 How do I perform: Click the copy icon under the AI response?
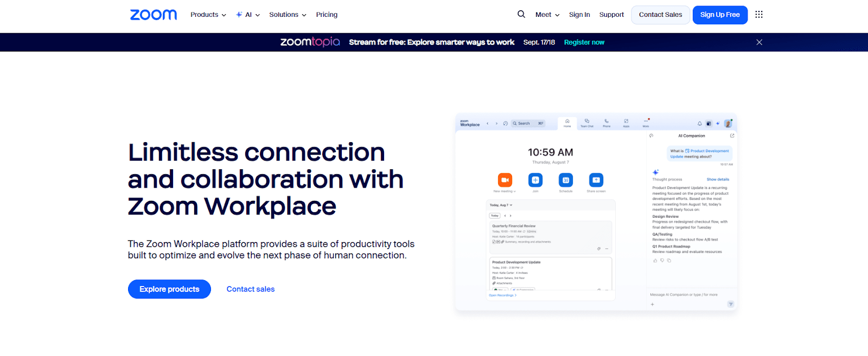click(669, 260)
